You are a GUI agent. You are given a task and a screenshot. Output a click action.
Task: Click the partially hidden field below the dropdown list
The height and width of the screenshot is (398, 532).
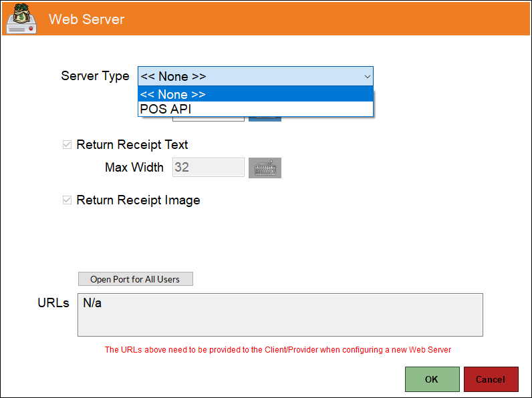(x=209, y=119)
